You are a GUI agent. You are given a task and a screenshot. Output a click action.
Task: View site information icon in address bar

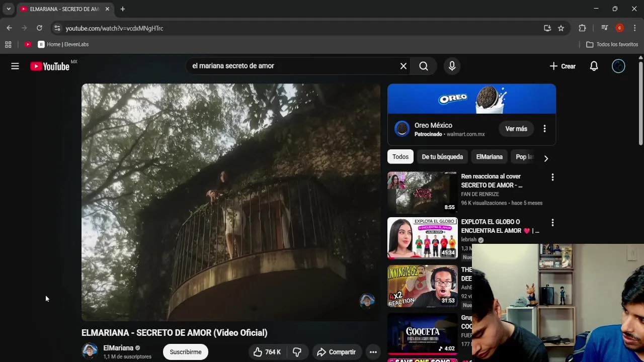click(x=57, y=28)
